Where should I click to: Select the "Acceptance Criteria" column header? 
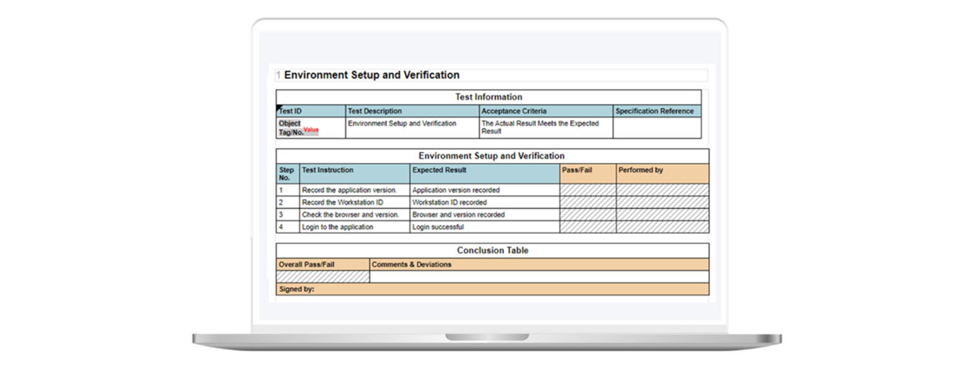coord(546,111)
